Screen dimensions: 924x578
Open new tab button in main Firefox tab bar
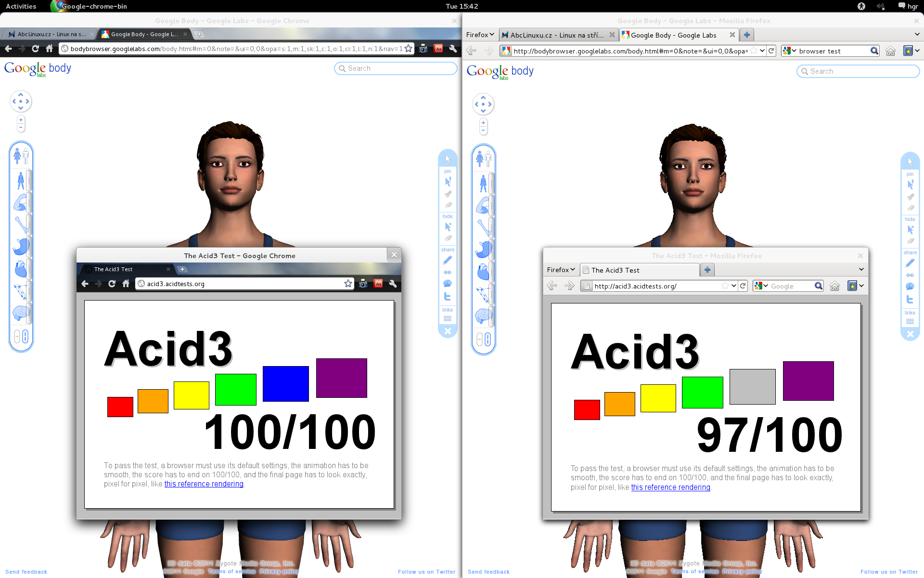point(747,35)
